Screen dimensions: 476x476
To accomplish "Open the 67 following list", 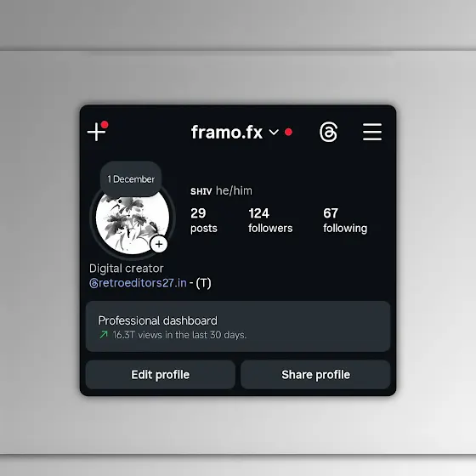I will click(345, 220).
